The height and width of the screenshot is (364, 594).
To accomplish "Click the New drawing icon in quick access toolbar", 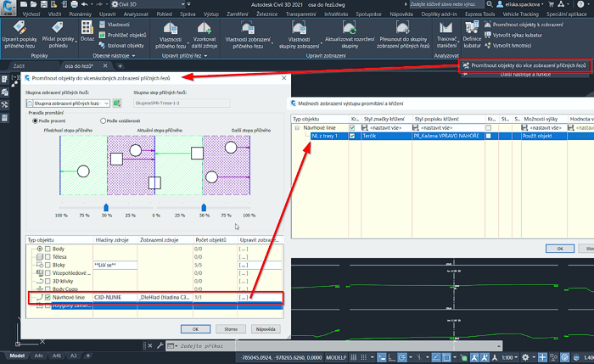I will click(24, 4).
